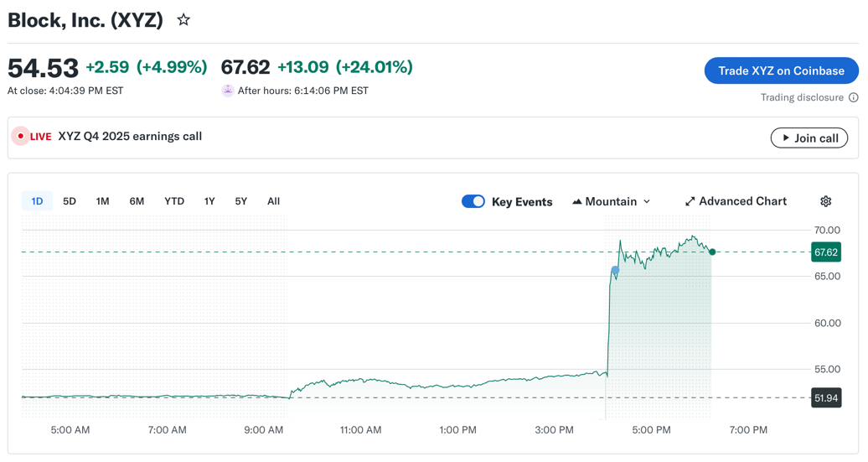Screen dimensions: 868x462
Task: View the 1Y chart range
Action: (209, 201)
